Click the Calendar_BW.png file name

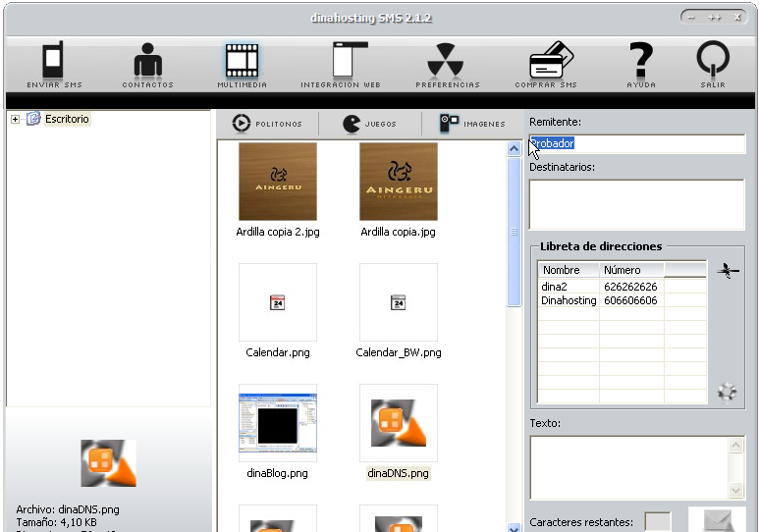(399, 352)
